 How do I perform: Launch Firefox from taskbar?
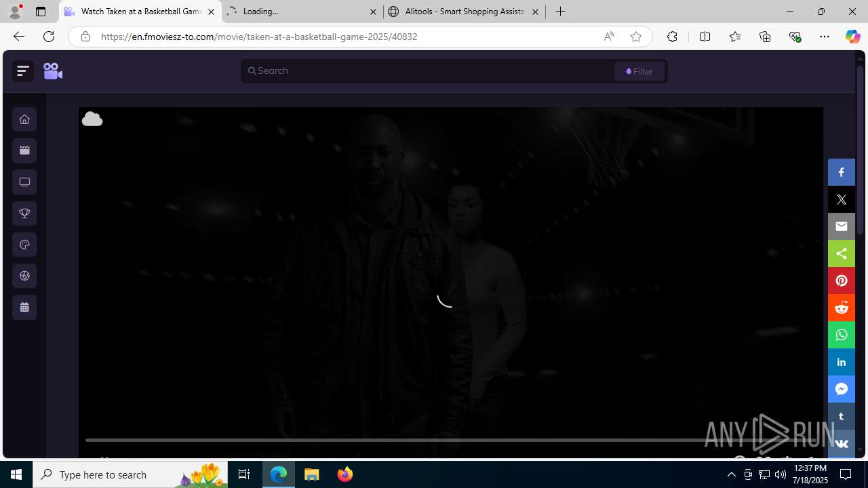pyautogui.click(x=344, y=474)
